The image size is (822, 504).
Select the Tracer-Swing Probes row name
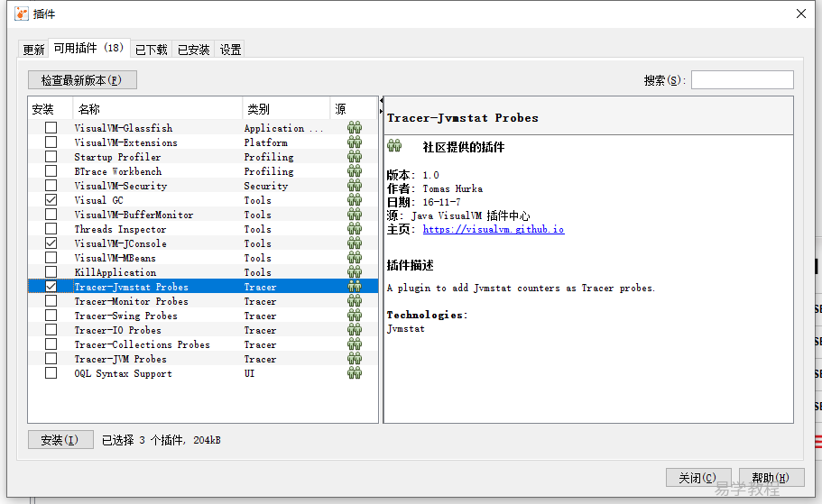pyautogui.click(x=125, y=316)
